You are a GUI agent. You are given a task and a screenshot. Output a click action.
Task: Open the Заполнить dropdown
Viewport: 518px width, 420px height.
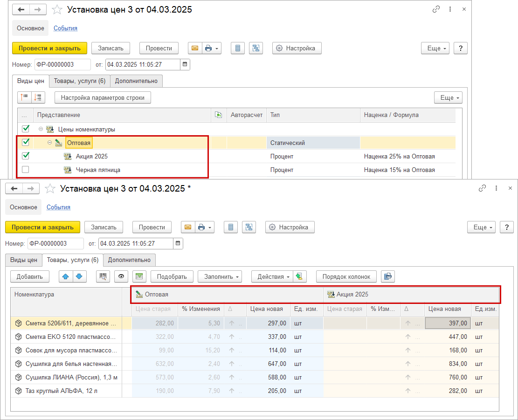click(220, 276)
